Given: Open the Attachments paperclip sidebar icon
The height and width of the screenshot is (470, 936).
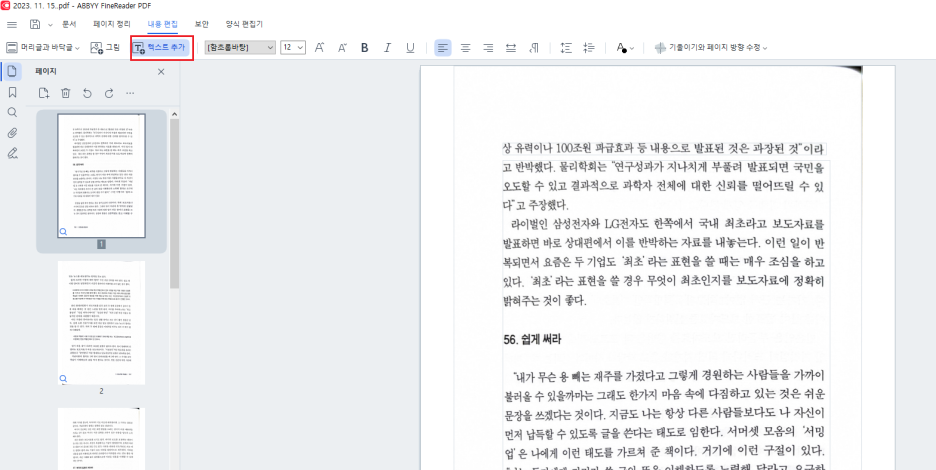Looking at the screenshot, I should coord(12,133).
